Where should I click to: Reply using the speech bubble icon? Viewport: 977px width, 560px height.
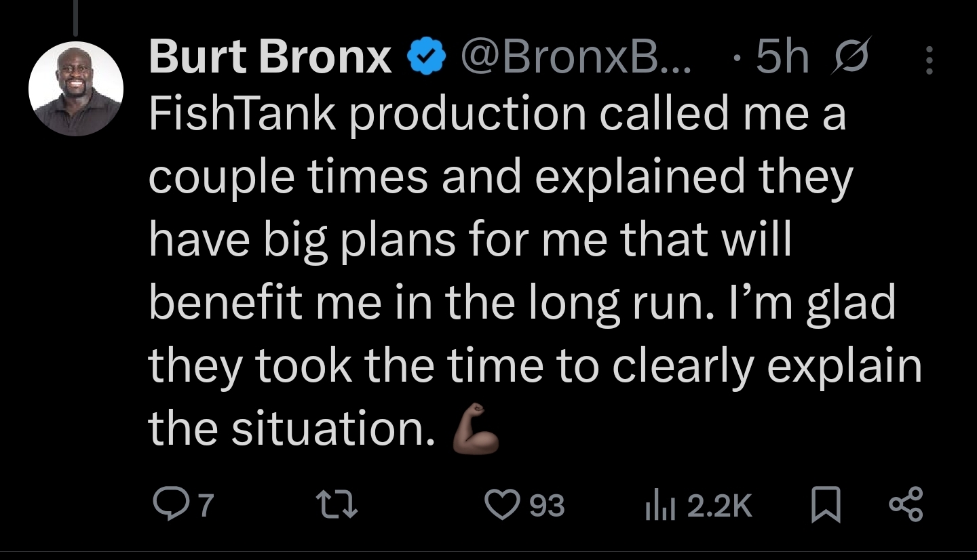point(166,506)
